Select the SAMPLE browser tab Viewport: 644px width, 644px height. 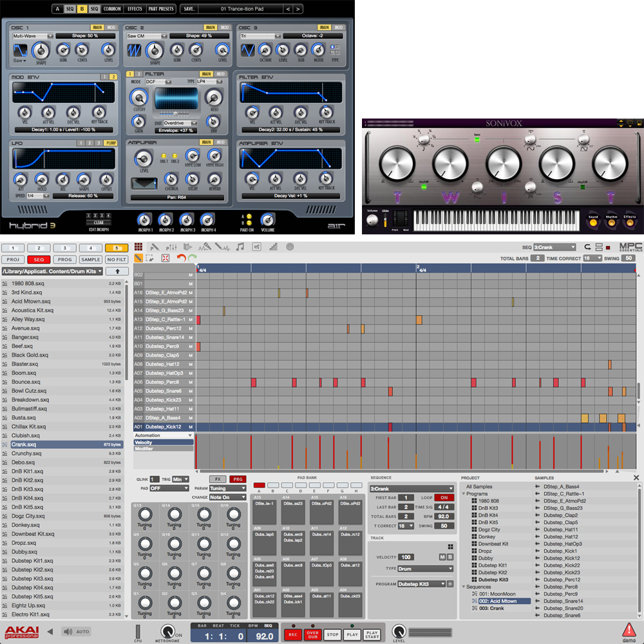91,260
